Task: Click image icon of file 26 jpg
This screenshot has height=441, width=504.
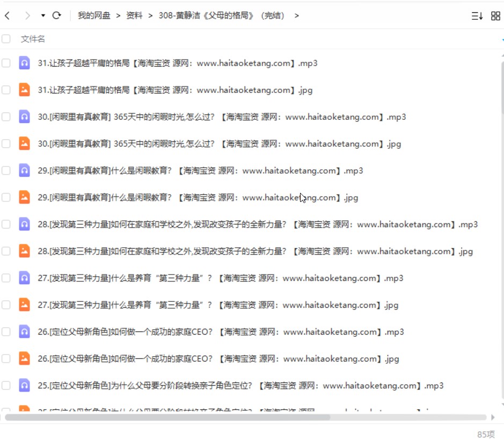Action: click(x=25, y=358)
